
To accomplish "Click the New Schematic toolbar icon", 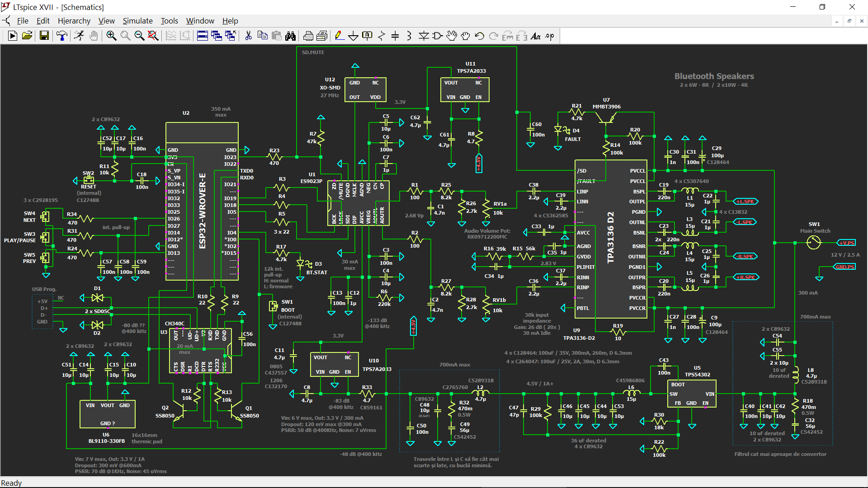I will 13,36.
